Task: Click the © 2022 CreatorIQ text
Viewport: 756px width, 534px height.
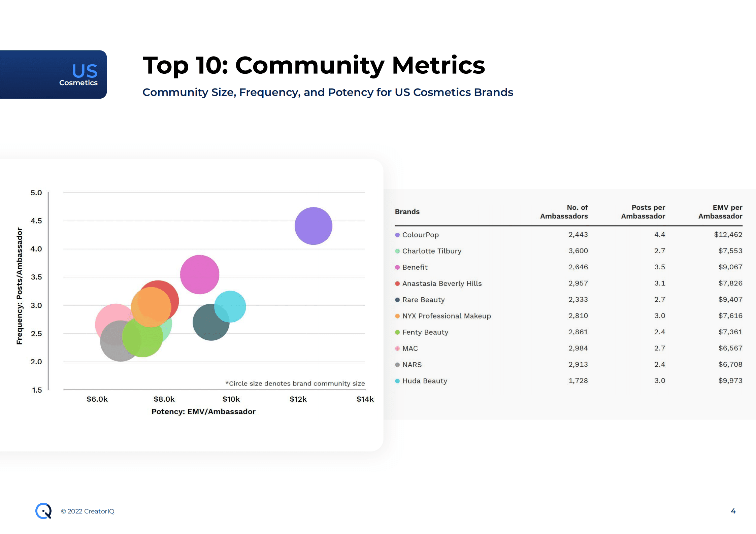Action: pyautogui.click(x=88, y=511)
